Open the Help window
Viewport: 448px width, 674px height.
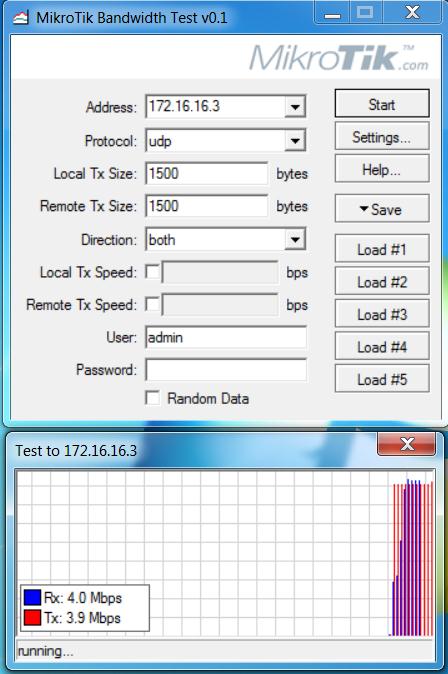382,168
